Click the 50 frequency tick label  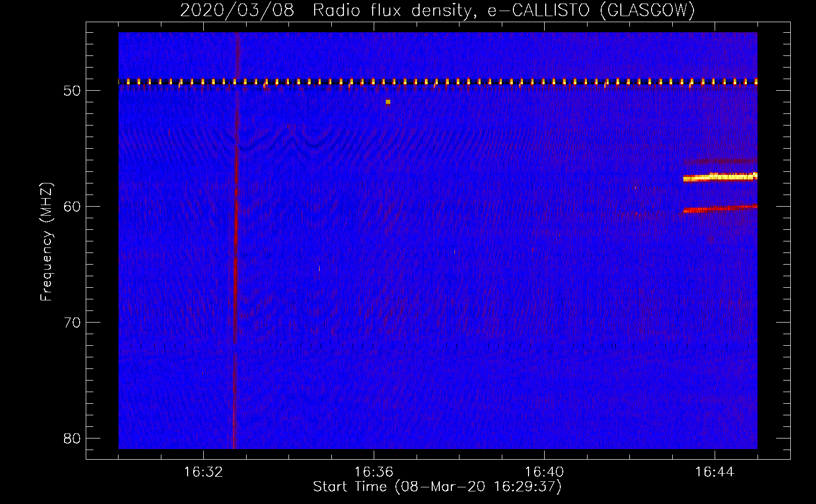coord(73,91)
